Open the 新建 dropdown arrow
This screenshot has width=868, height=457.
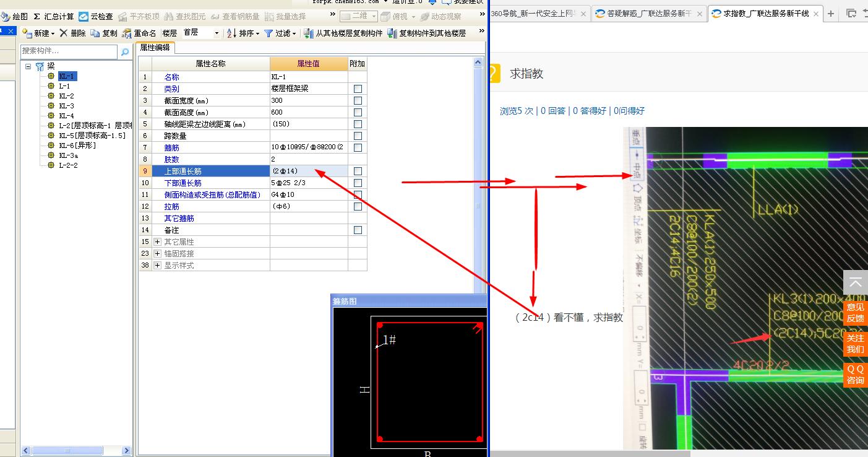[53, 33]
